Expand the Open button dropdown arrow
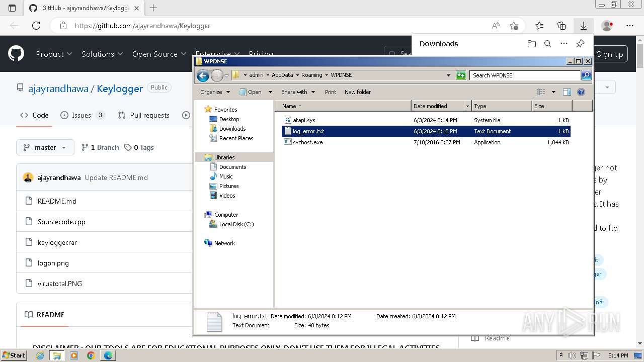Image resolution: width=644 pixels, height=362 pixels. point(270,92)
